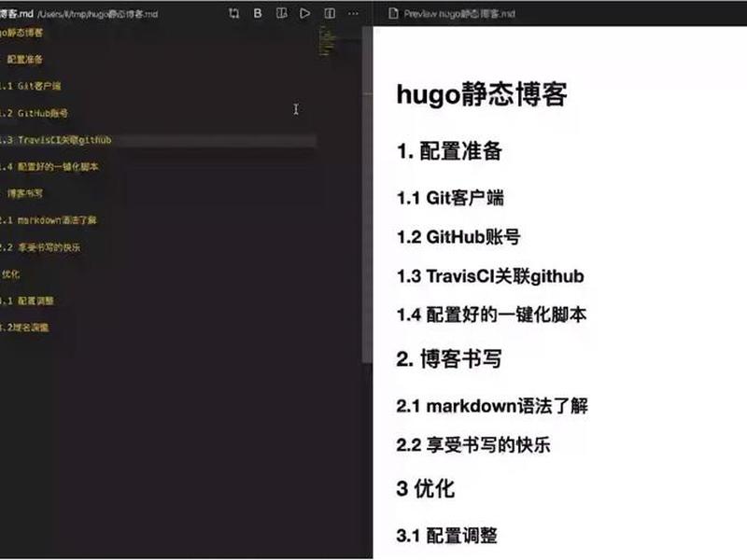This screenshot has height=560, width=747.
Task: Click preview heading '3 优化'
Action: (426, 488)
